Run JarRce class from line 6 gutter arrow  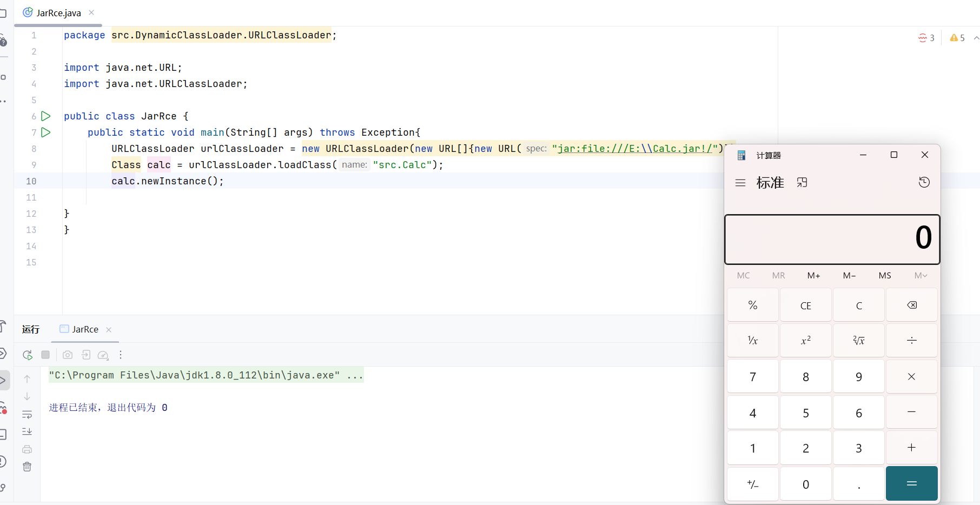point(46,116)
